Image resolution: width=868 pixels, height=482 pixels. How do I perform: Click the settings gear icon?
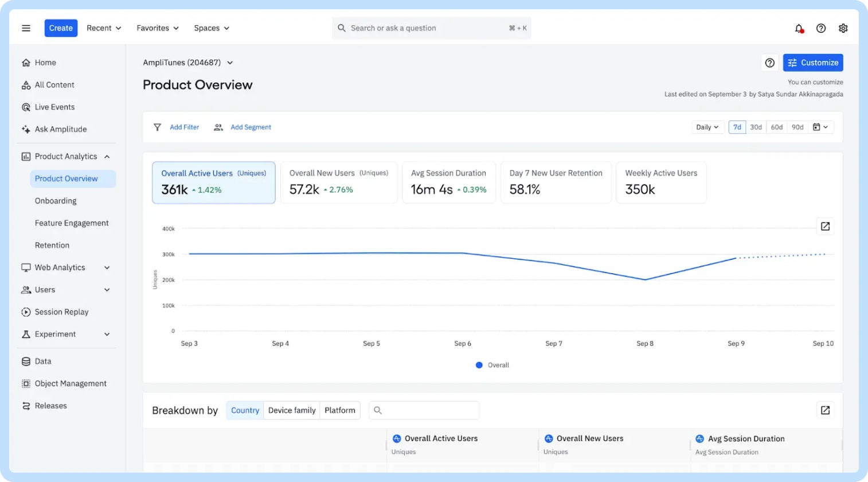[x=843, y=28]
